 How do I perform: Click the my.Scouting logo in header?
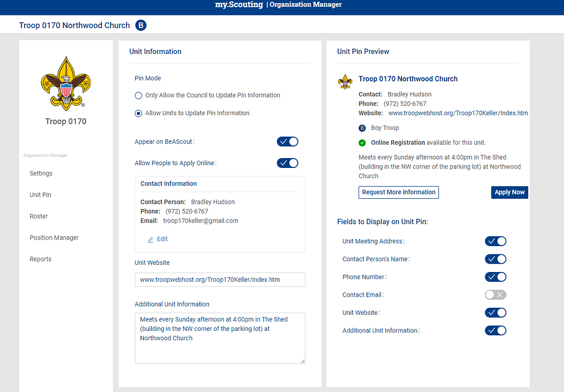(x=239, y=4)
